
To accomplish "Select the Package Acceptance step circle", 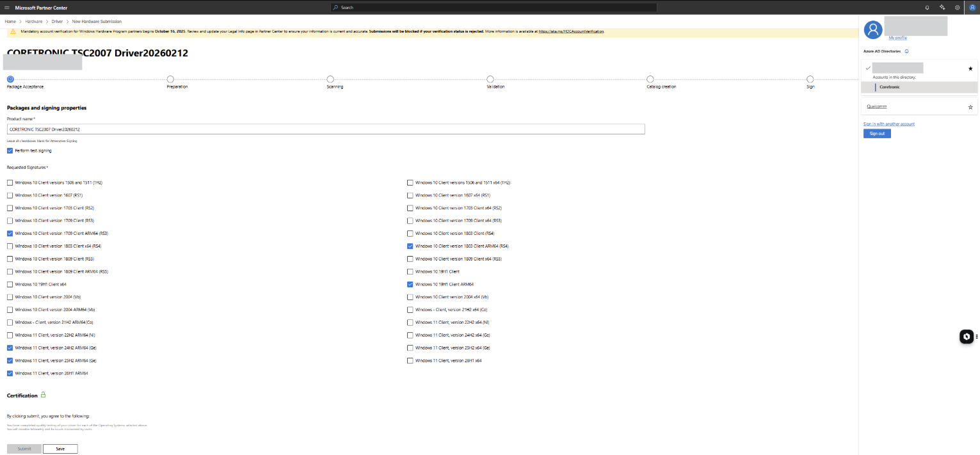I will [10, 79].
